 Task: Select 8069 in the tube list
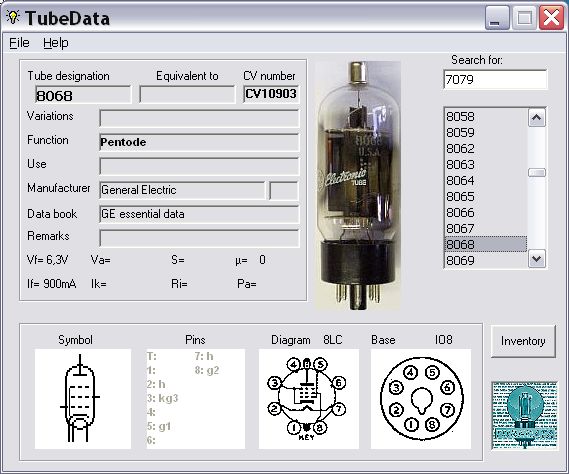click(x=486, y=260)
